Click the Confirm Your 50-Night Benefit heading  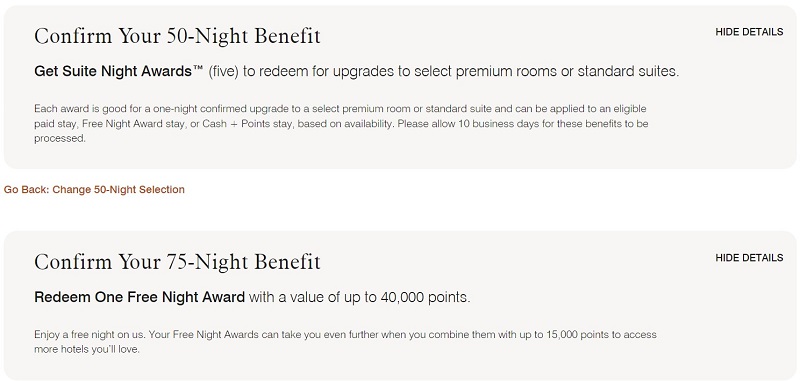[x=177, y=36]
